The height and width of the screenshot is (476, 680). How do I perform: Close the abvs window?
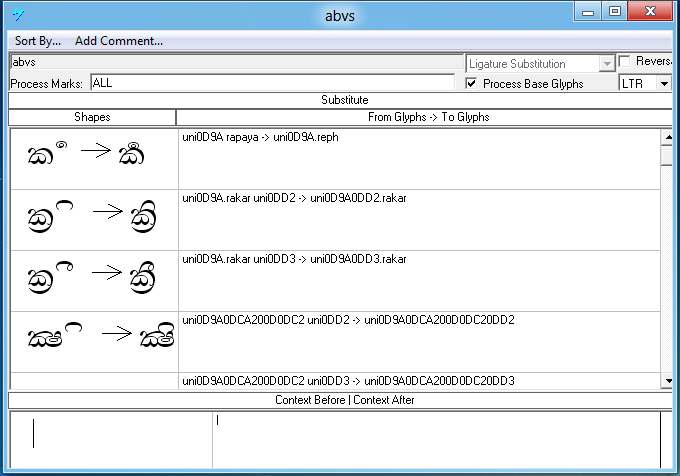point(650,12)
